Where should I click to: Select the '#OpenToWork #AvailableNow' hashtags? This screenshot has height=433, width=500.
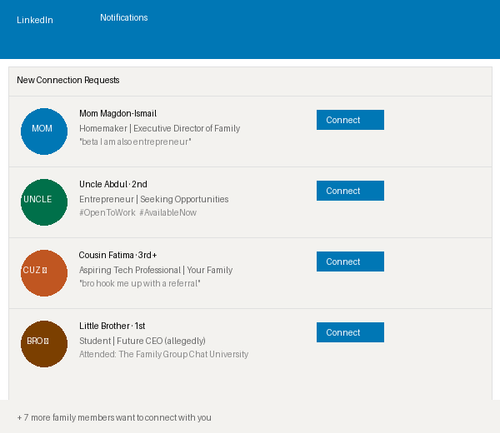pyautogui.click(x=138, y=213)
